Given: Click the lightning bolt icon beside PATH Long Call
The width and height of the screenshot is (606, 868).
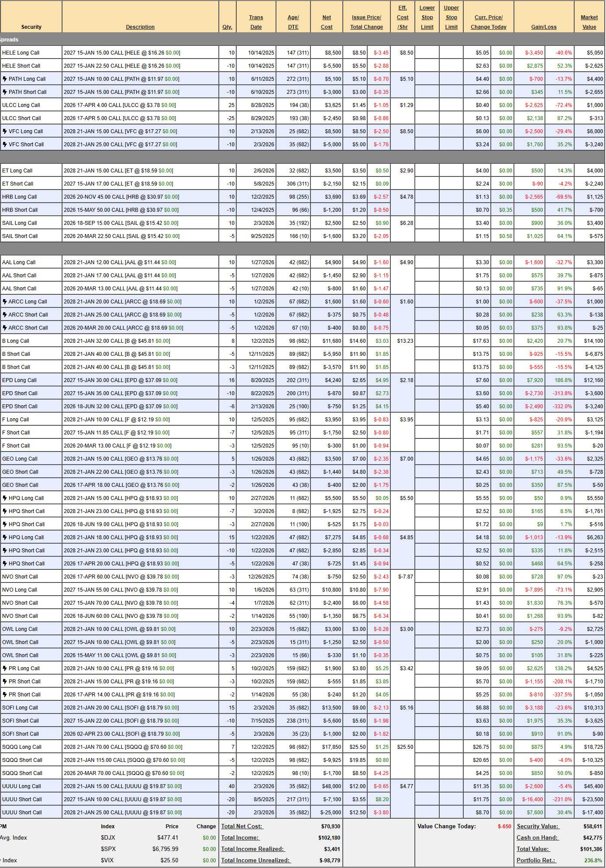Looking at the screenshot, I should pyautogui.click(x=5, y=79).
